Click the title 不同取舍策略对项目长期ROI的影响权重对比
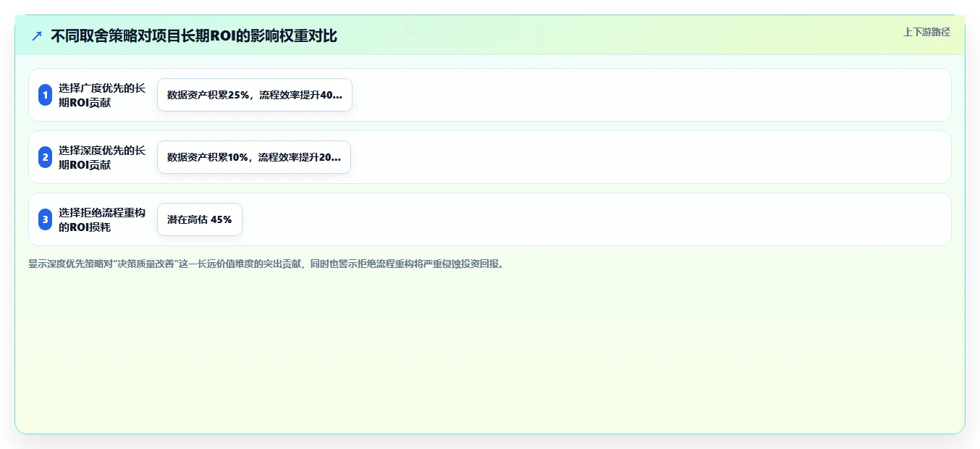Viewport: 980px width, 449px height. [194, 35]
